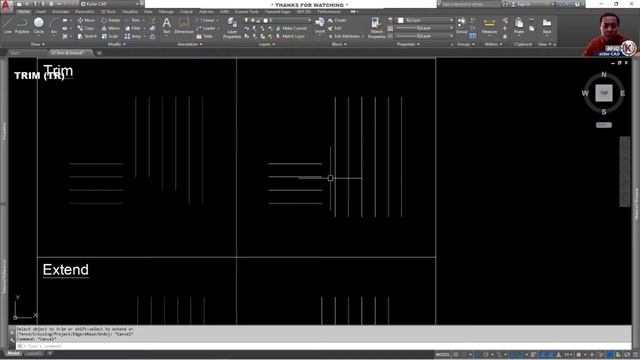Expand the Annotation panel
The image size is (640, 360).
(190, 44)
